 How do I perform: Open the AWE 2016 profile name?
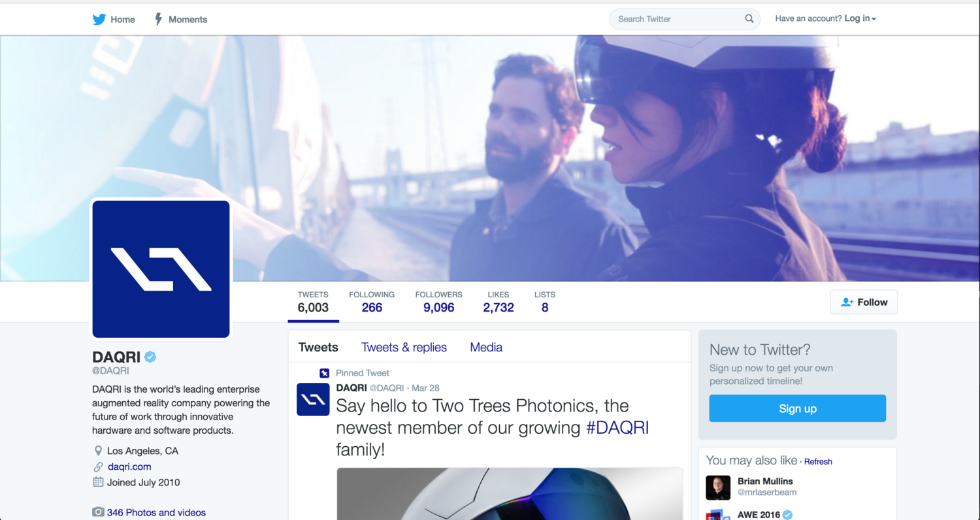759,515
